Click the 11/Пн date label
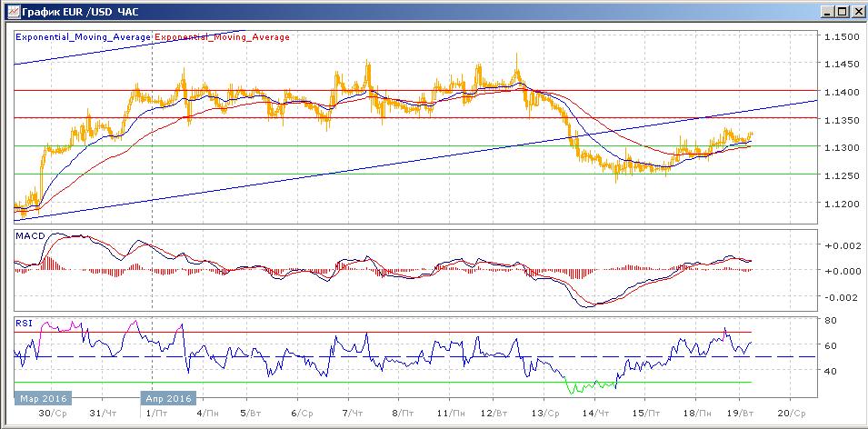This screenshot has height=429, width=868. [x=451, y=413]
